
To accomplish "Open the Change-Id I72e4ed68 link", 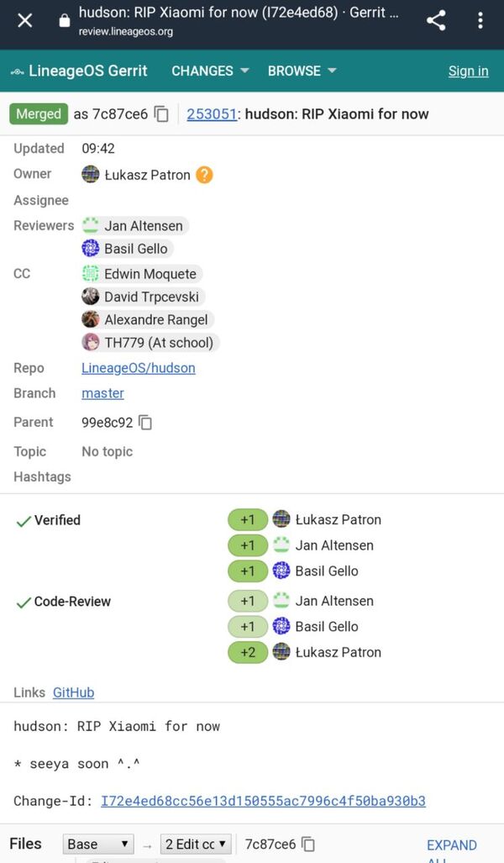I will point(263,801).
